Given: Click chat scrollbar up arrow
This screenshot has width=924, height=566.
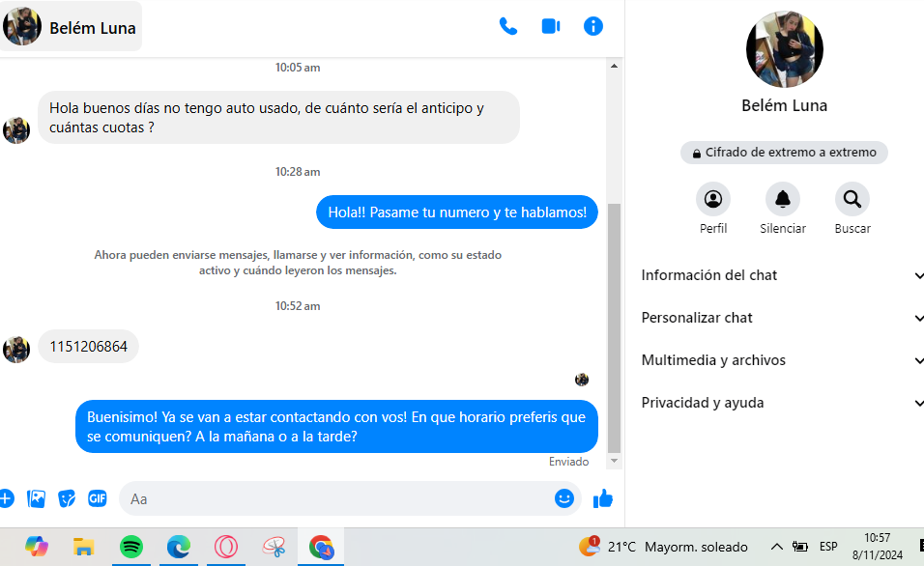Looking at the screenshot, I should 614,66.
